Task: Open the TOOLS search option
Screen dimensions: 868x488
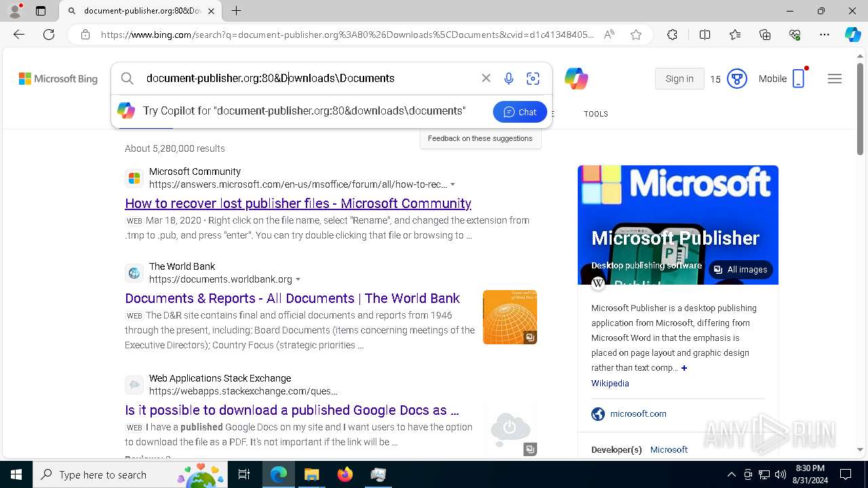Action: pos(596,114)
